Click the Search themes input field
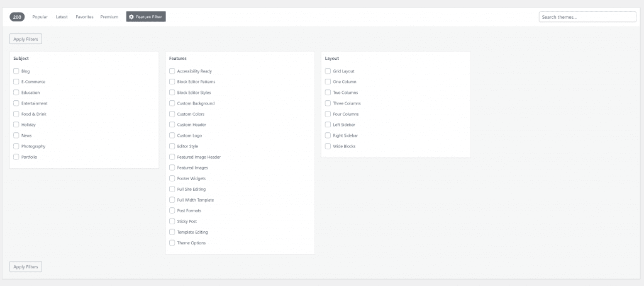This screenshot has width=644, height=286. point(587,17)
